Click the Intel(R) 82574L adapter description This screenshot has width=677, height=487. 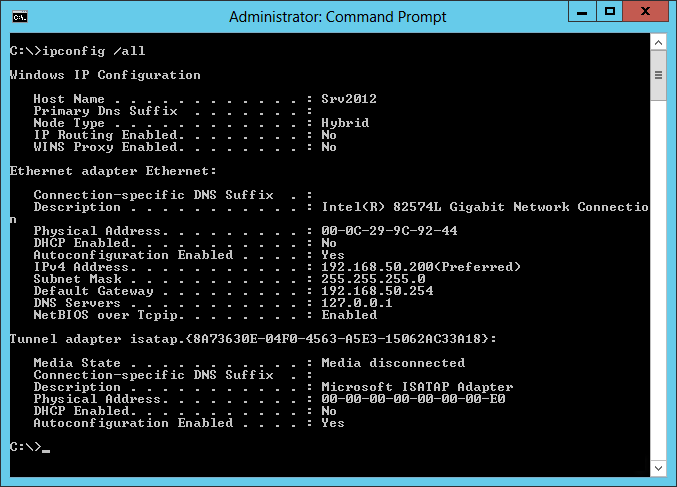coord(484,207)
